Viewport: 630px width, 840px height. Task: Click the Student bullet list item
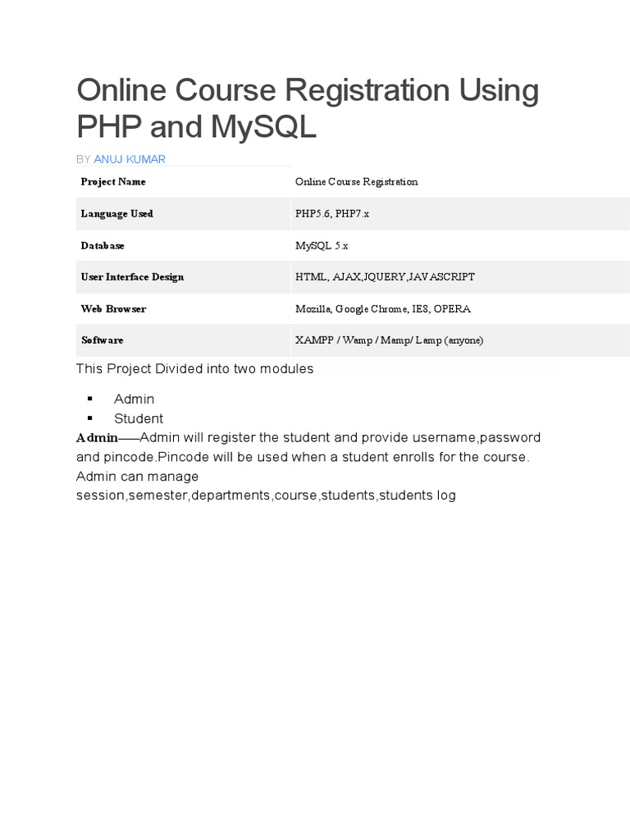click(x=139, y=418)
